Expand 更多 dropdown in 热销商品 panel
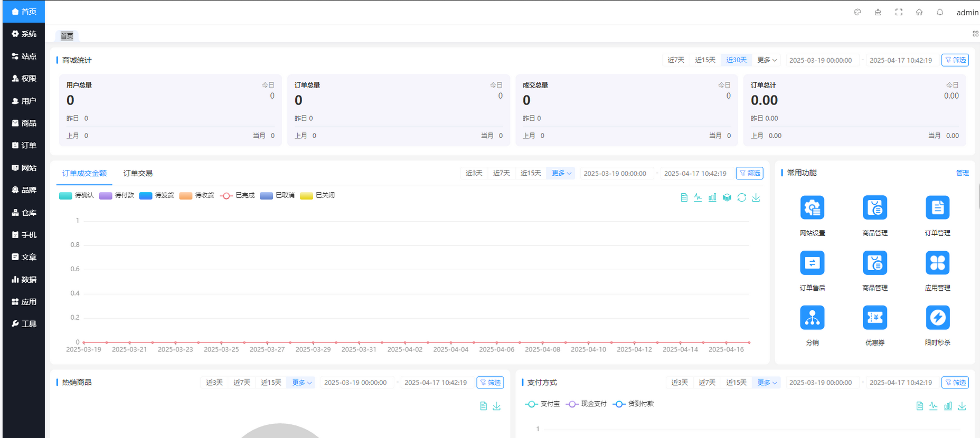Screen dimensions: 980x438 (301, 383)
